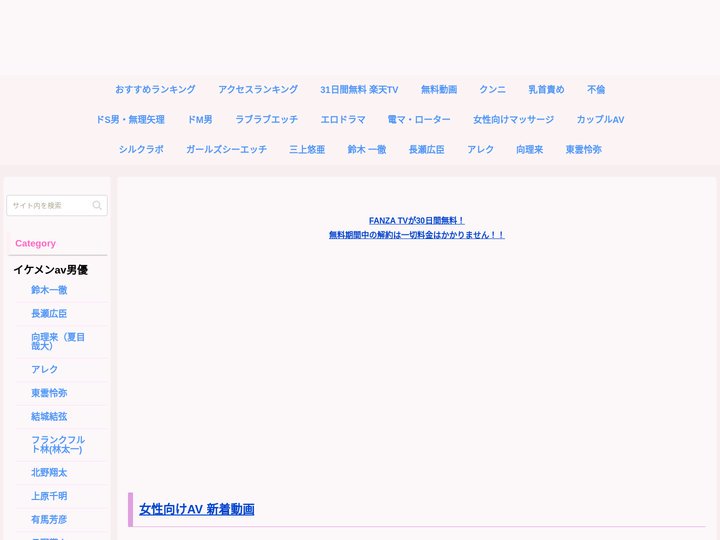Open the 無料動画 menu item

[x=439, y=90]
